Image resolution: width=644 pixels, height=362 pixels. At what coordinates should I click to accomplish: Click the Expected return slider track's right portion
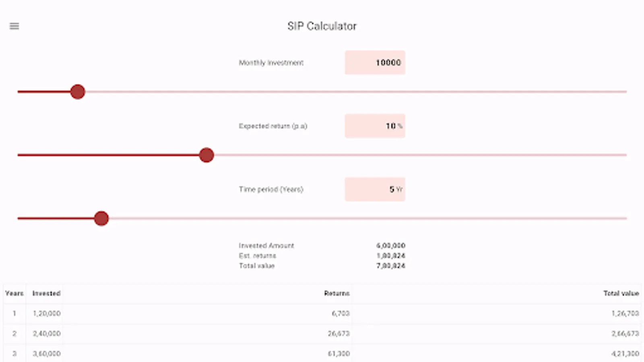tap(483, 155)
